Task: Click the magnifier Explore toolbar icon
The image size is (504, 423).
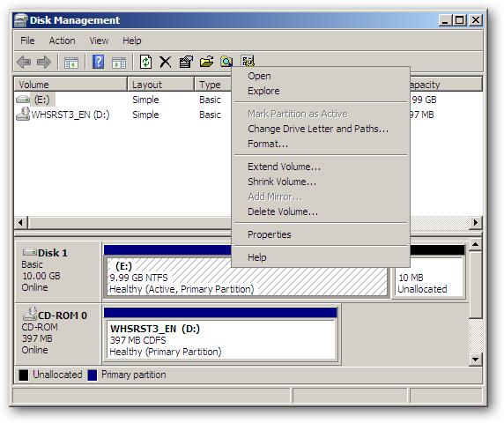Action: [226, 62]
